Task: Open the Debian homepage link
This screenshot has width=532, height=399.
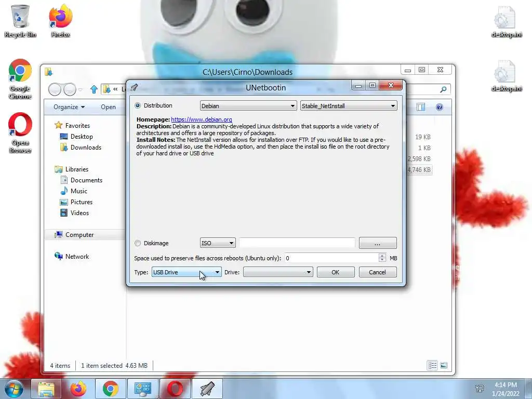Action: coord(202,119)
